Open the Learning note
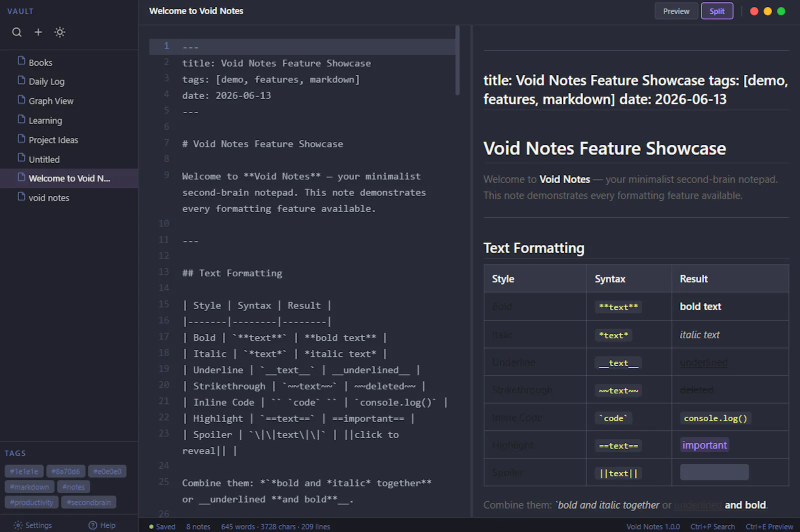The height and width of the screenshot is (532, 800). [69, 120]
